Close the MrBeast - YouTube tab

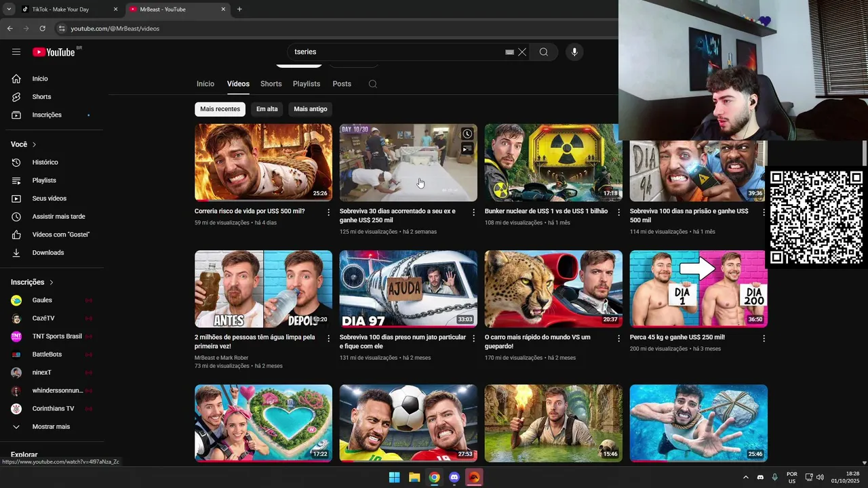pos(223,9)
